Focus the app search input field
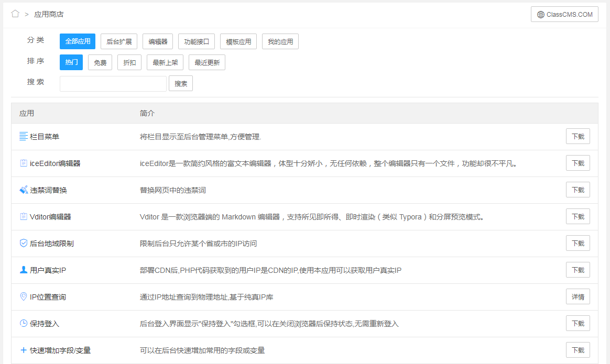Viewport: 610px width, 364px height. (x=113, y=84)
